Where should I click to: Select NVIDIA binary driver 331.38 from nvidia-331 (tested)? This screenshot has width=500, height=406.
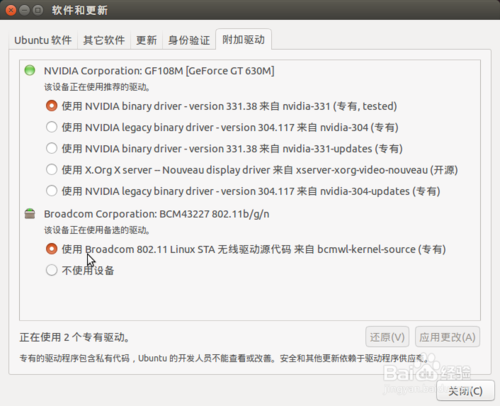221,106
